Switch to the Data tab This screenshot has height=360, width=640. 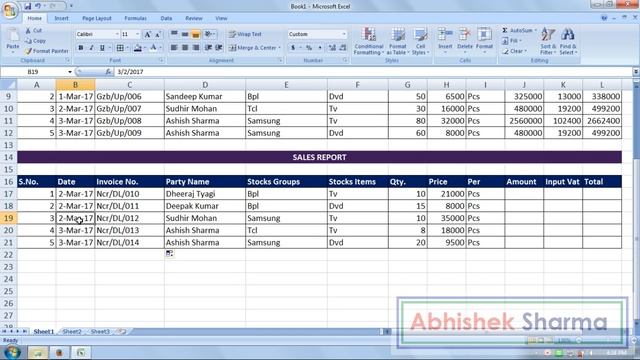pos(166,18)
